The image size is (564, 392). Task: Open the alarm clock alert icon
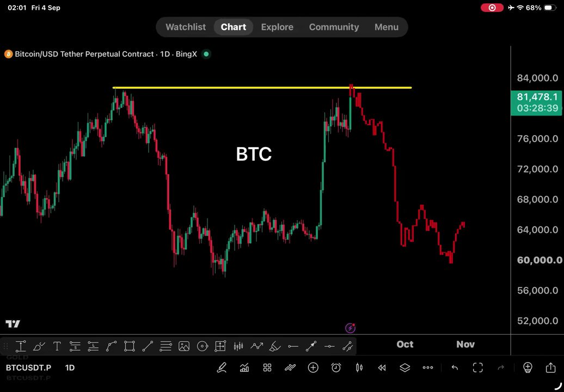336,367
